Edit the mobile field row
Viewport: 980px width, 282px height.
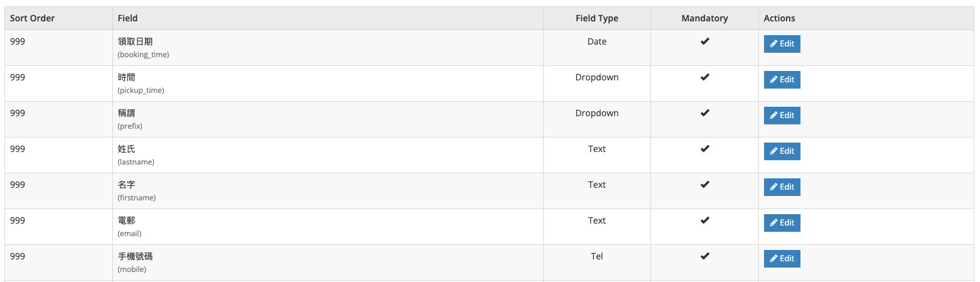coord(782,259)
